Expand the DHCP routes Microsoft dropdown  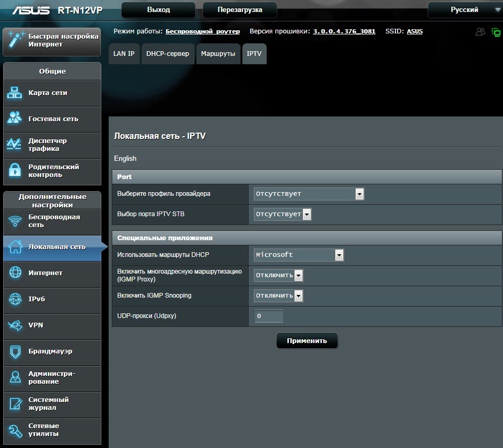[x=298, y=255]
